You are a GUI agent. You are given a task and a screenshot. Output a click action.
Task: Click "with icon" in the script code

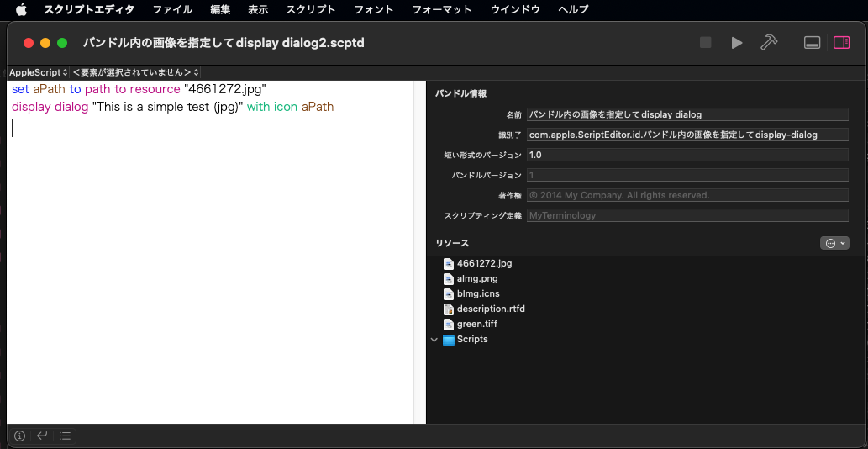point(272,107)
